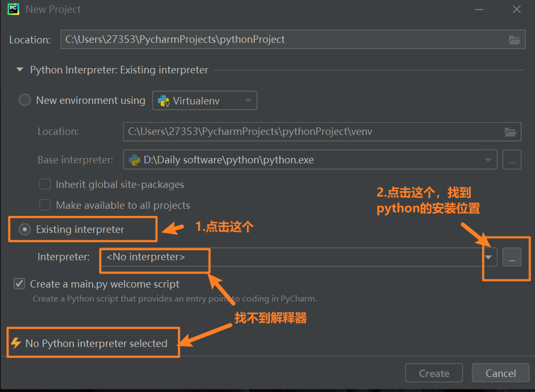Click the venv Location path field
This screenshot has width=535, height=392.
tap(322, 132)
